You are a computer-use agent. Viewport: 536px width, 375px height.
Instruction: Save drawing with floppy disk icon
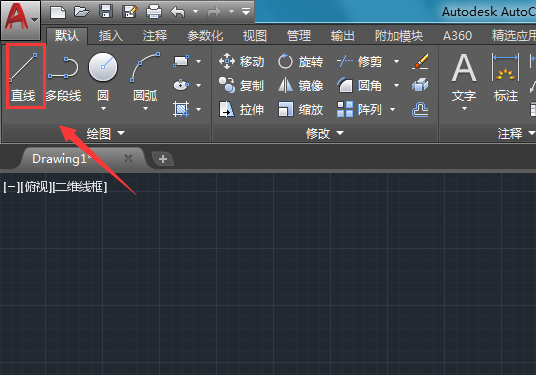pyautogui.click(x=106, y=12)
